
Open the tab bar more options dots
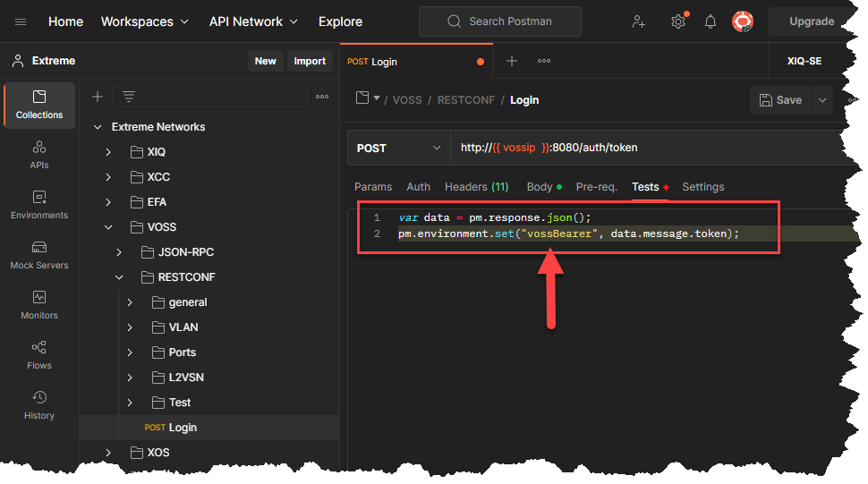point(544,61)
